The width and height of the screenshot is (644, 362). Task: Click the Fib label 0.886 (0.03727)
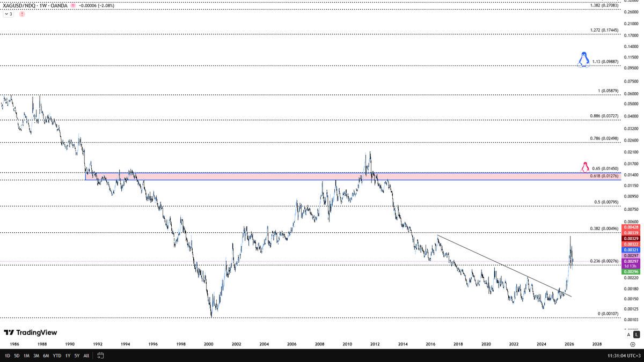click(x=603, y=116)
